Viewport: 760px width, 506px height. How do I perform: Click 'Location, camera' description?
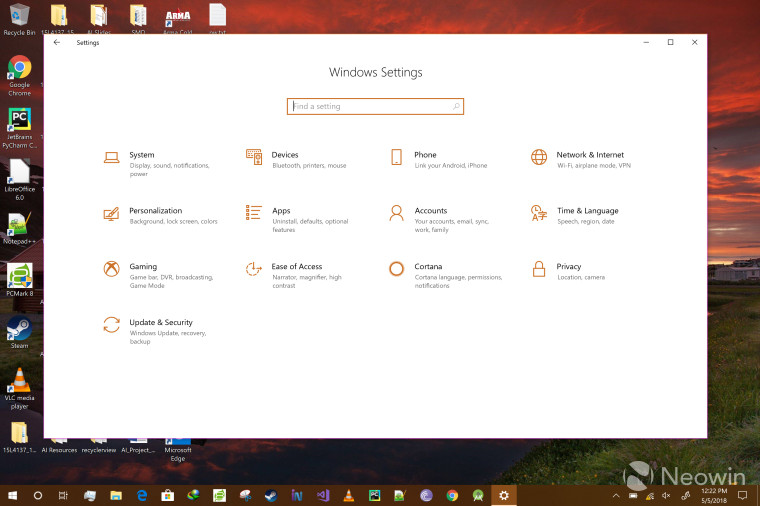click(x=581, y=277)
